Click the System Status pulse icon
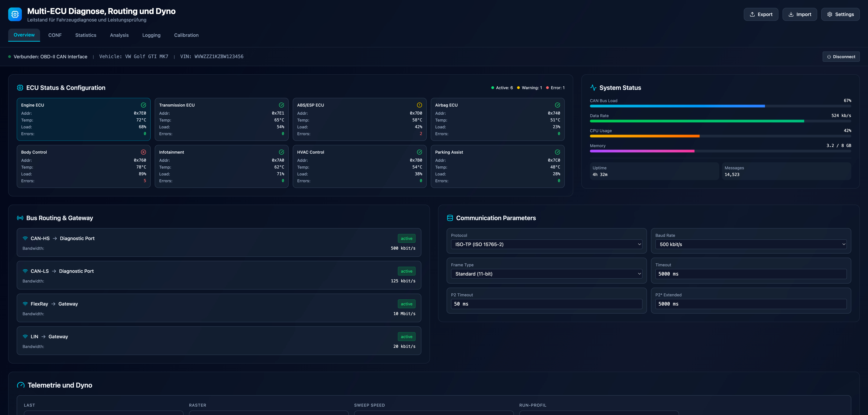Image resolution: width=868 pixels, height=415 pixels. coord(593,88)
